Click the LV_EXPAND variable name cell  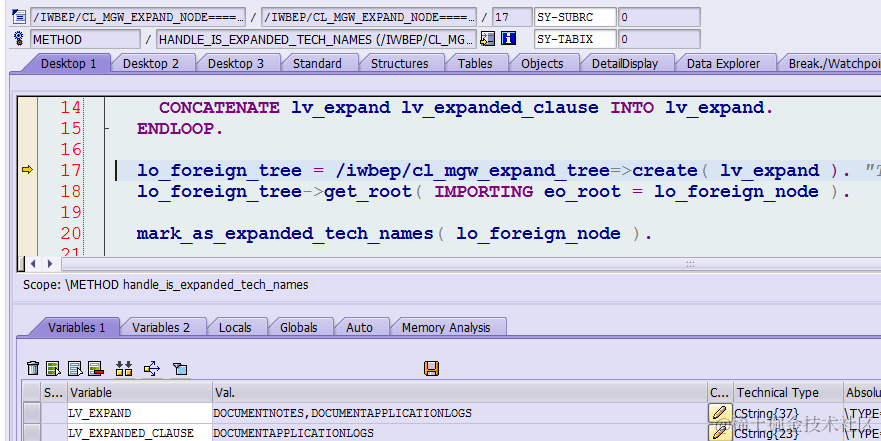140,413
